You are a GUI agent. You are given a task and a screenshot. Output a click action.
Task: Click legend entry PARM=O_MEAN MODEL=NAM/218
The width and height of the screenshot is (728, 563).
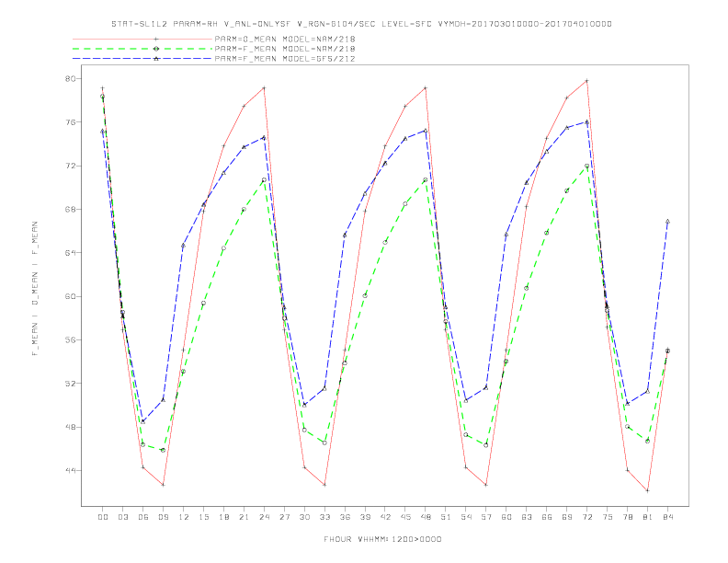285,39
